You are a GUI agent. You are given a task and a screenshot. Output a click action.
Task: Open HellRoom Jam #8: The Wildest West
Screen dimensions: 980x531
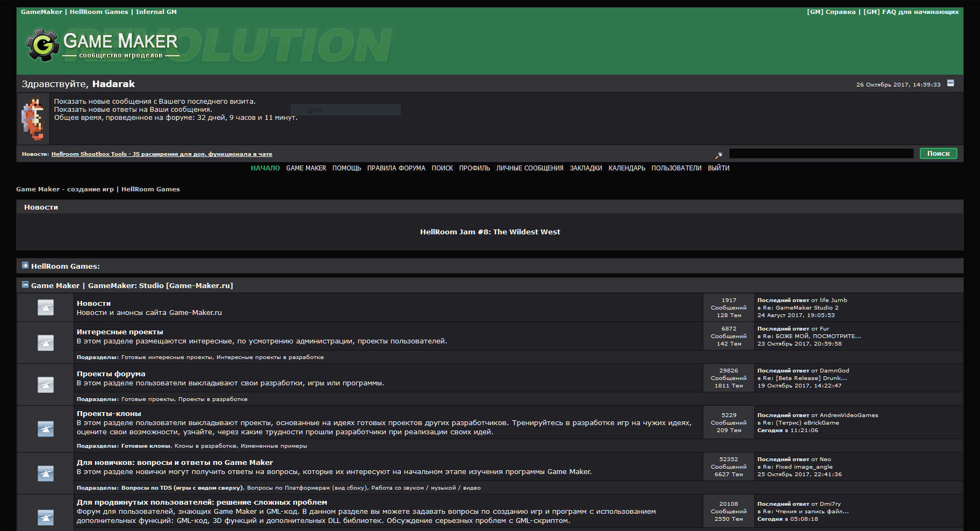pyautogui.click(x=490, y=232)
